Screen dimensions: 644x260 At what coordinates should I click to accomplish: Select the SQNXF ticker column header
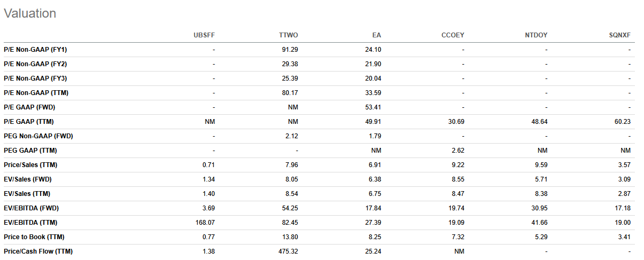620,35
